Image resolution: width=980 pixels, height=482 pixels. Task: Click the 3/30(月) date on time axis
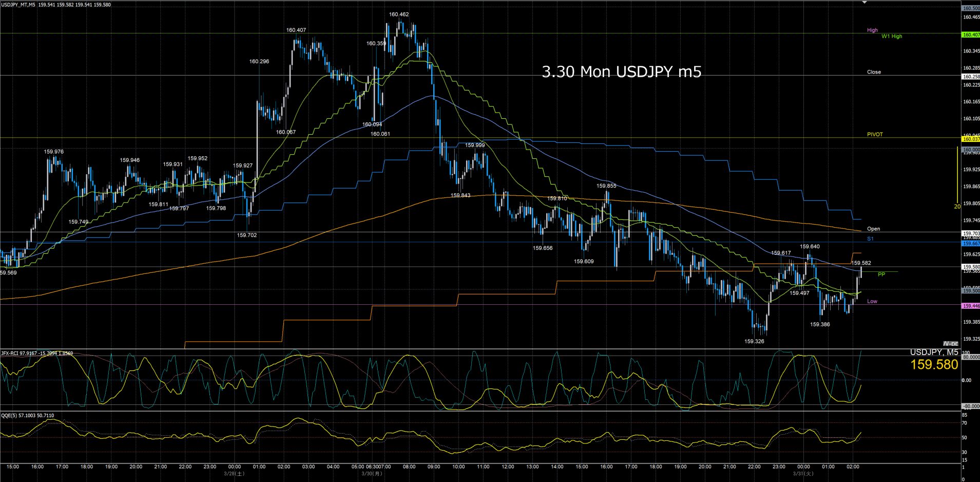coord(372,474)
